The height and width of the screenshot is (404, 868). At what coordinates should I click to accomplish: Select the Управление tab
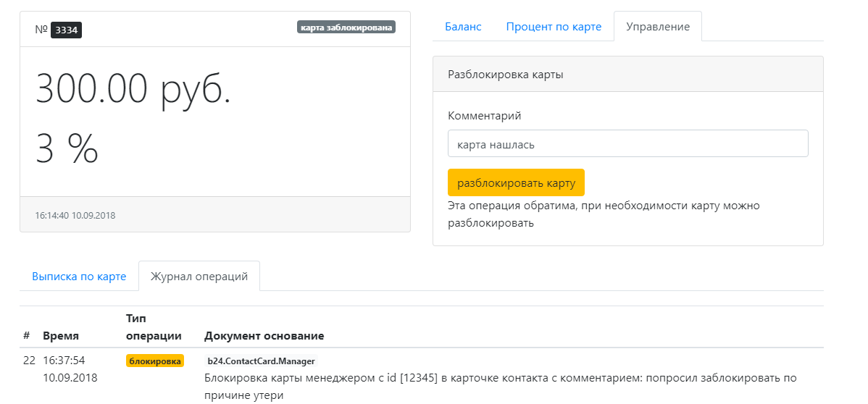pyautogui.click(x=657, y=27)
